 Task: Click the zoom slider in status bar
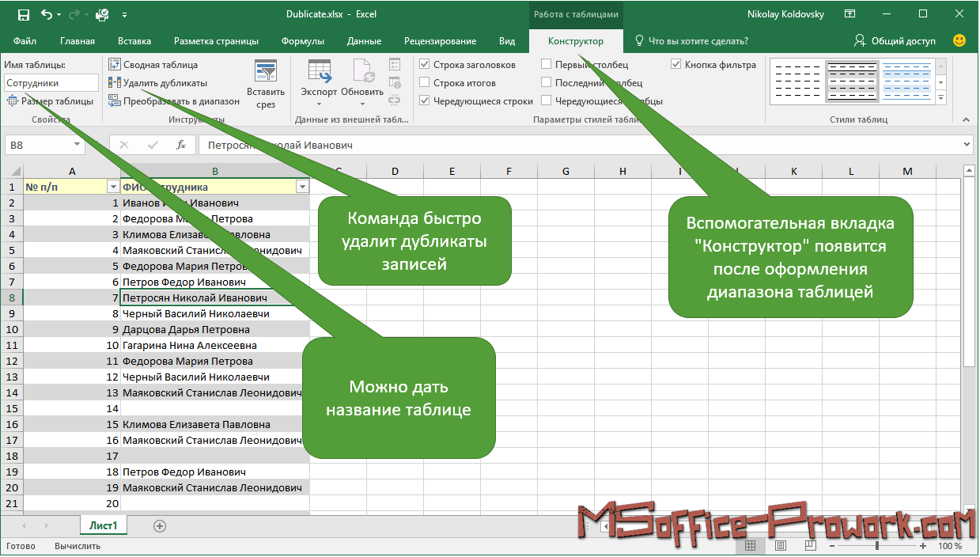pos(877,546)
